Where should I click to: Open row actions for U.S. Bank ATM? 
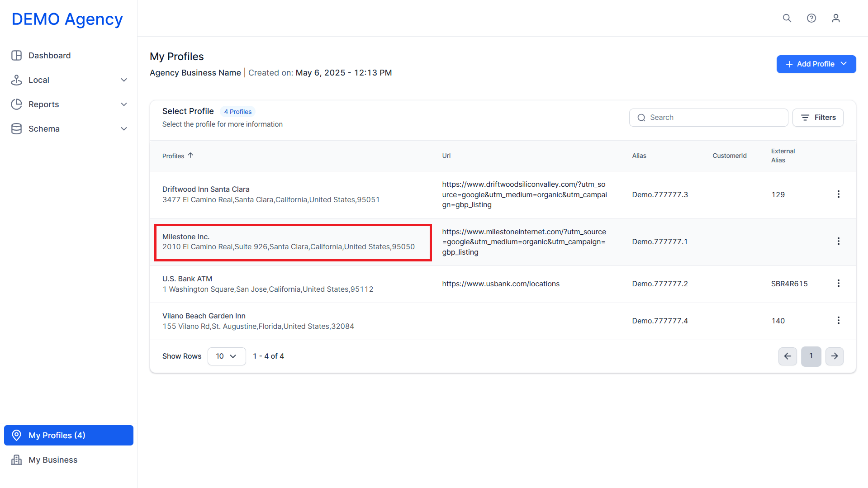(x=839, y=283)
